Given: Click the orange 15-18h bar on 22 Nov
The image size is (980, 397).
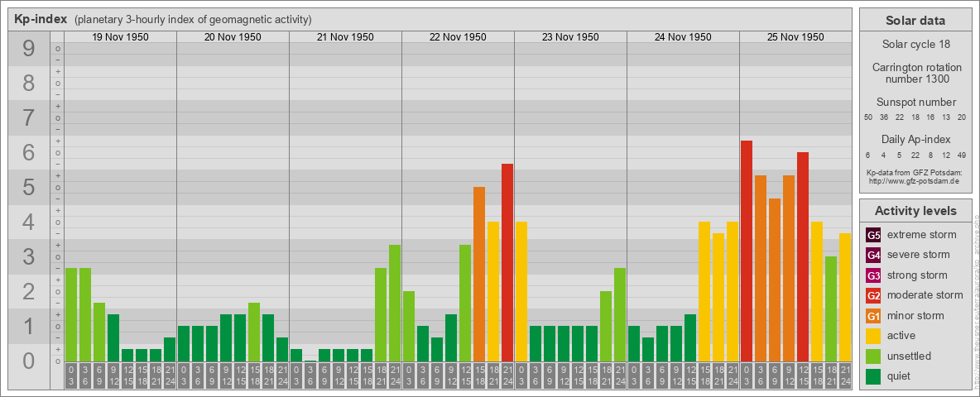Looking at the screenshot, I should [479, 274].
